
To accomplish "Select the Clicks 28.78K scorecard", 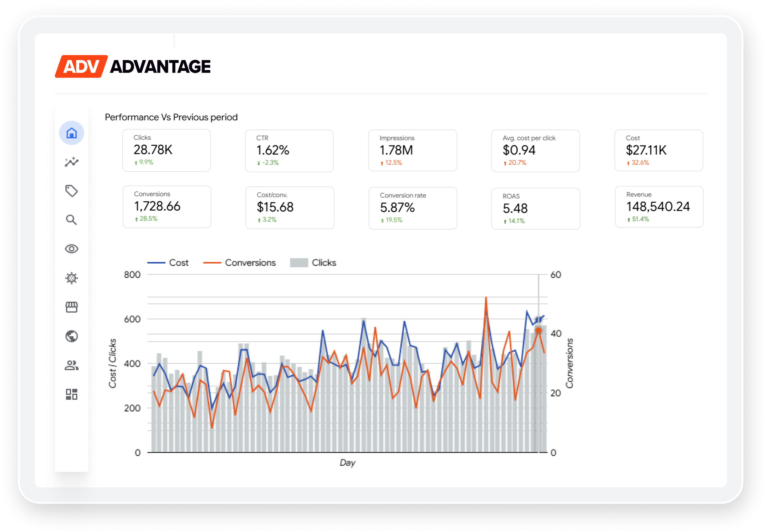I will [x=166, y=150].
